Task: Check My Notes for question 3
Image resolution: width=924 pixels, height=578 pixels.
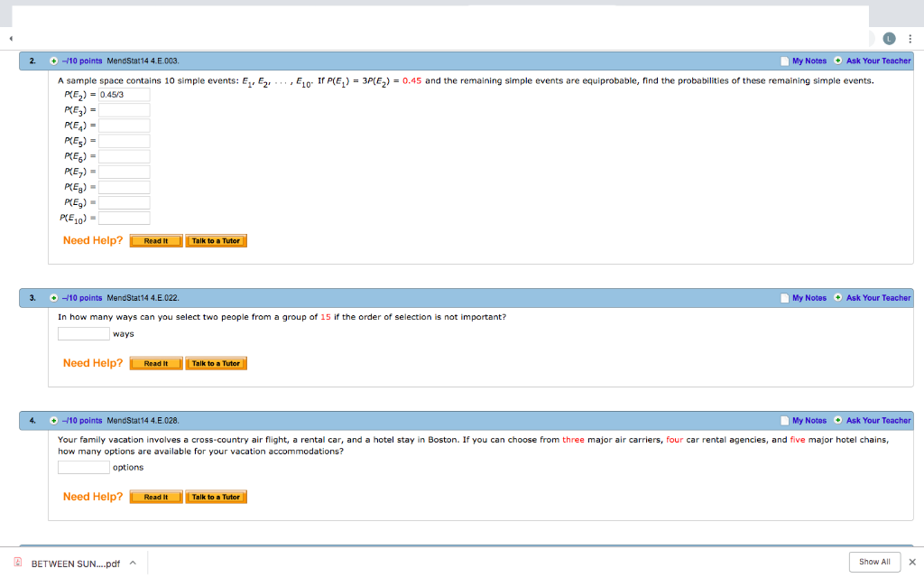Action: 783,297
